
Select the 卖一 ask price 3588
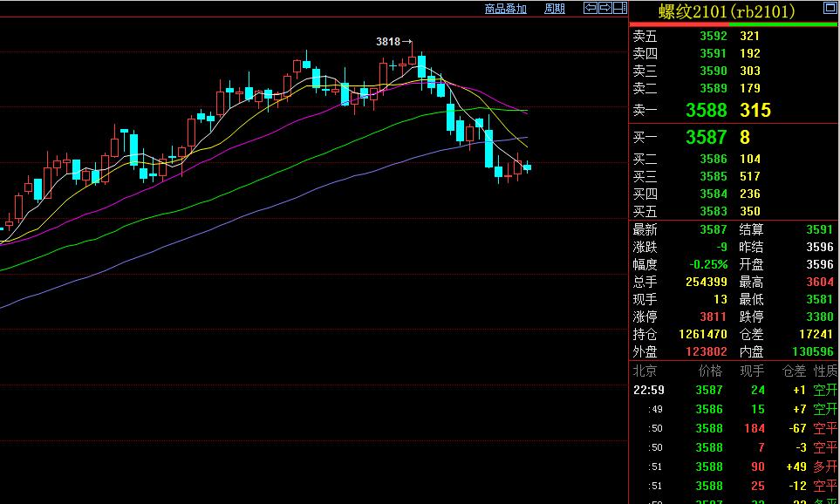(x=706, y=111)
